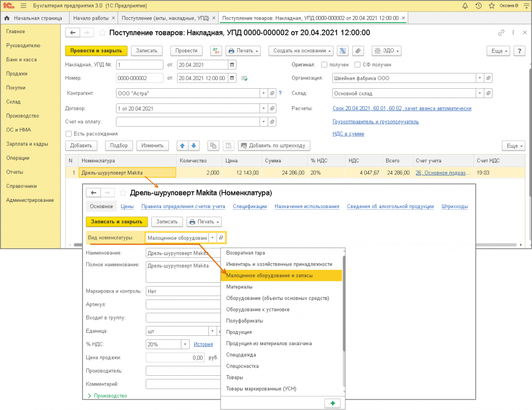Select Материалы in the nomenclature type list

240,286
